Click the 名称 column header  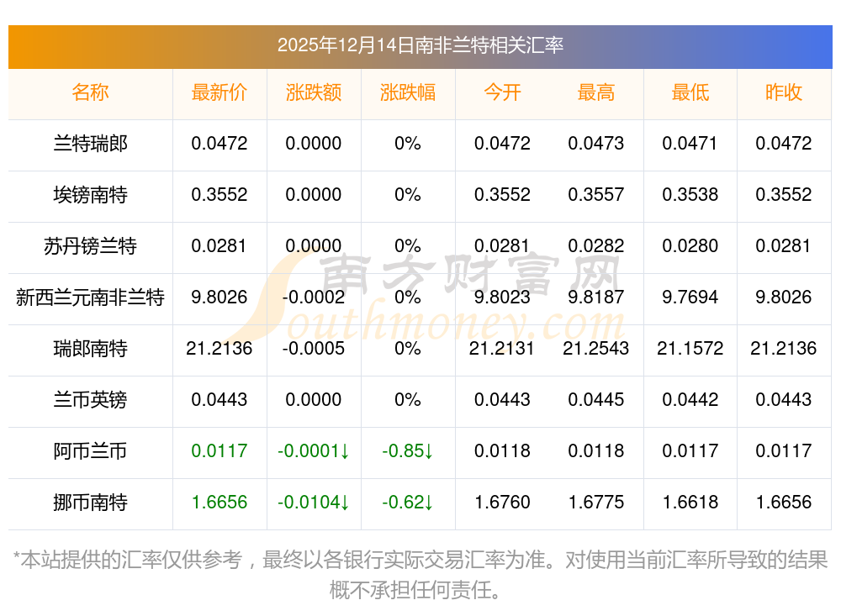(90, 92)
